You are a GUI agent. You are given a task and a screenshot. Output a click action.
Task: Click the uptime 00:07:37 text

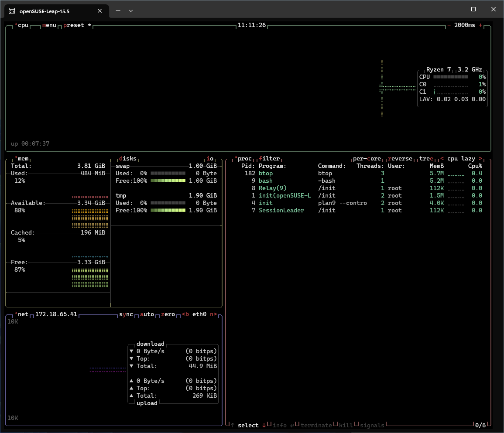pyautogui.click(x=30, y=143)
